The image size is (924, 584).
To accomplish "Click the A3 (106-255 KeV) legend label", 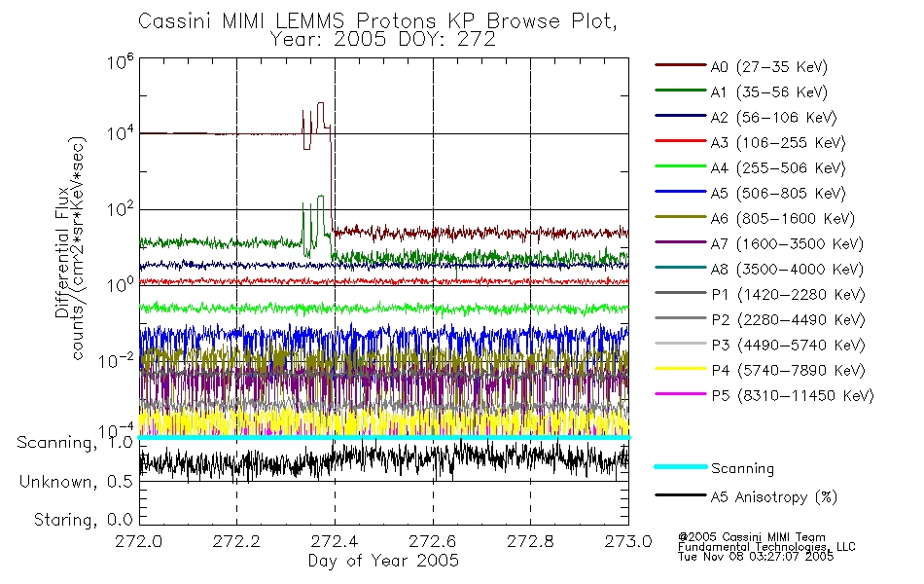I will click(778, 143).
